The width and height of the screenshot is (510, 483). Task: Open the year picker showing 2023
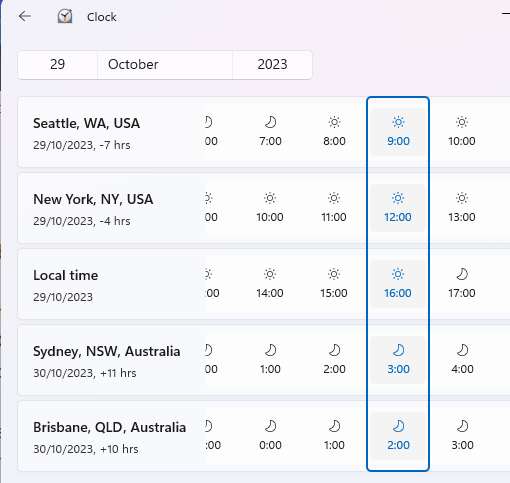(x=272, y=65)
